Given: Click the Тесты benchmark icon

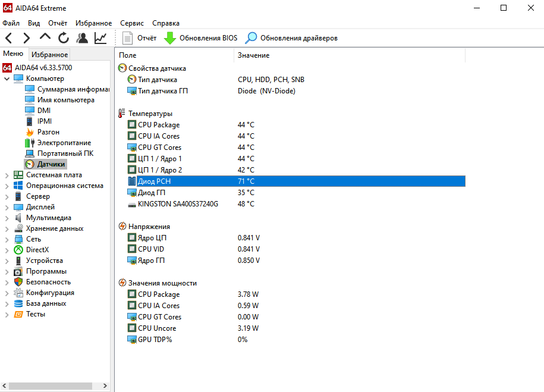Looking at the screenshot, I should (x=18, y=314).
